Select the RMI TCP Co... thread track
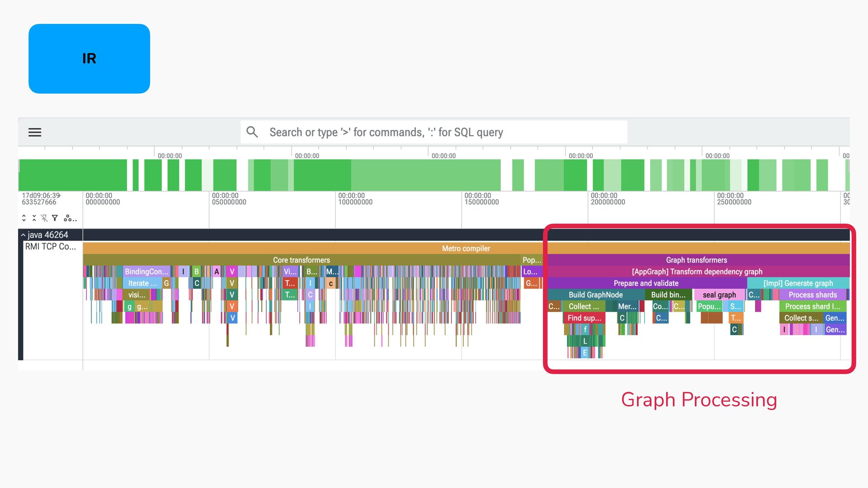Screen dimensions: 868x488 [x=51, y=247]
